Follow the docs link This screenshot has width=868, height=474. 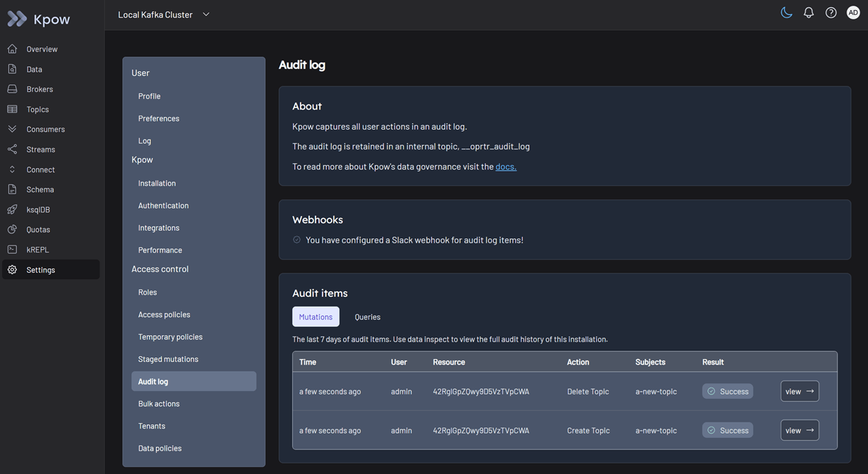click(x=506, y=167)
